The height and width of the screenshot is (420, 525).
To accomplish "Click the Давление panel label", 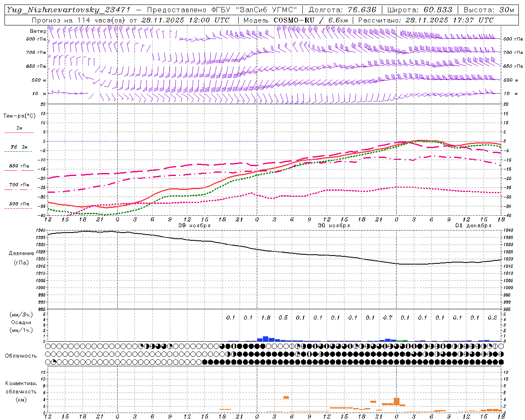I will 21,253.
